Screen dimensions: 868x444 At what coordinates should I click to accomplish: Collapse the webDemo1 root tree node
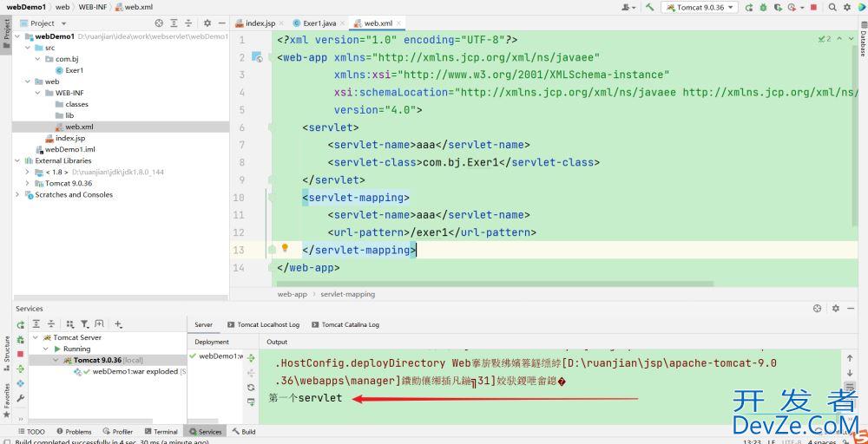pyautogui.click(x=18, y=36)
